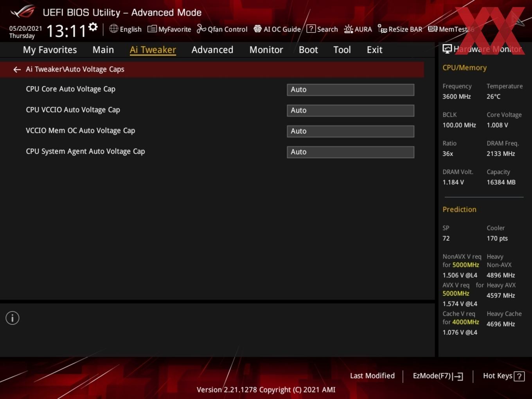Click Last Modified button
This screenshot has height=399, width=532.
[372, 376]
